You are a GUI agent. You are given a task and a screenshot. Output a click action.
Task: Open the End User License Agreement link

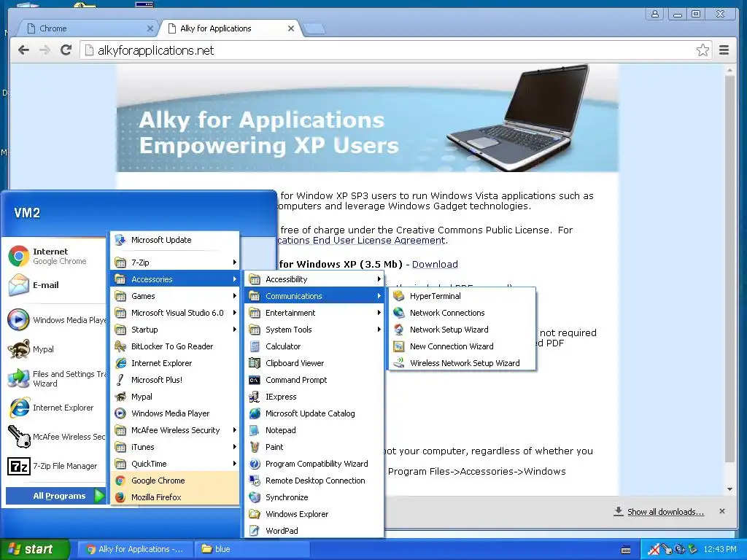point(361,241)
